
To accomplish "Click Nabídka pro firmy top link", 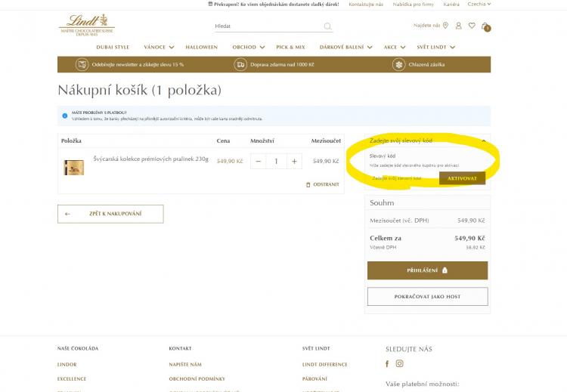I will (x=413, y=5).
